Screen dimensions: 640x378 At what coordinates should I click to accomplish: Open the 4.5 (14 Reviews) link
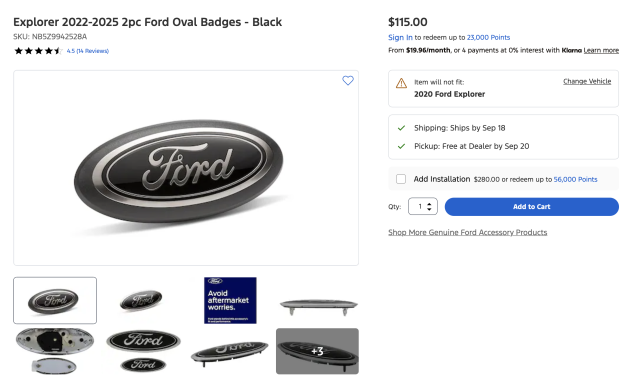[x=88, y=51]
